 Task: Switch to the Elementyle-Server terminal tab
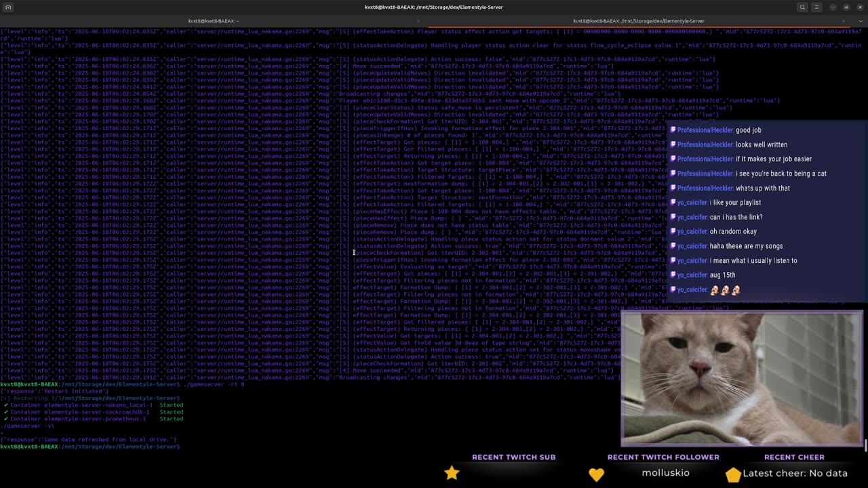[x=638, y=21]
